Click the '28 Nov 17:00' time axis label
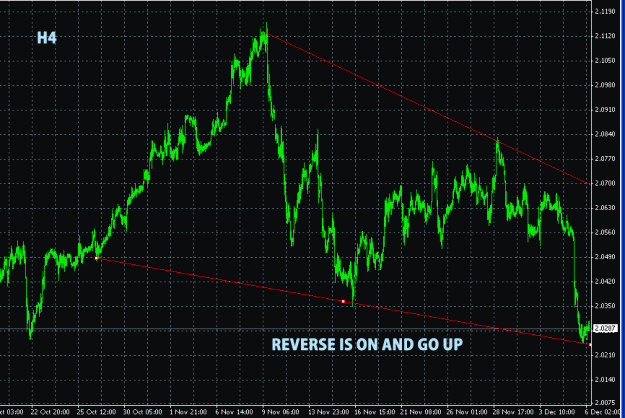The width and height of the screenshot is (625, 418). click(513, 412)
